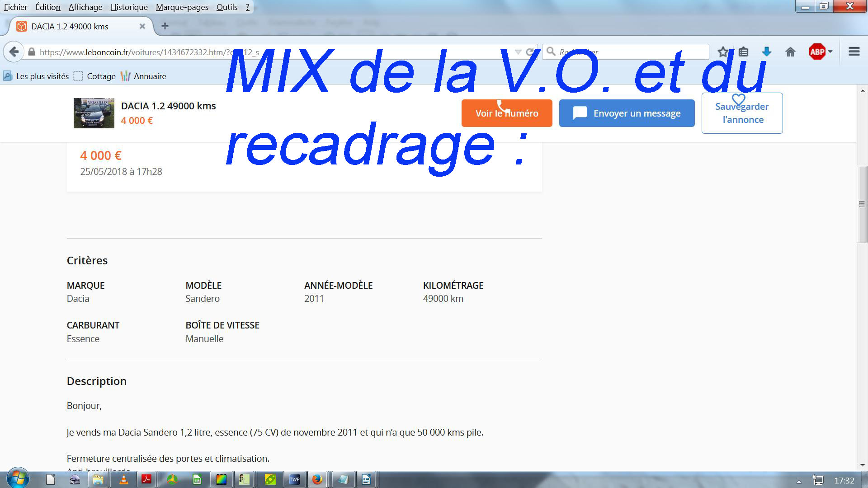Open the Marque-pages menu
This screenshot has width=868, height=488.
click(182, 7)
